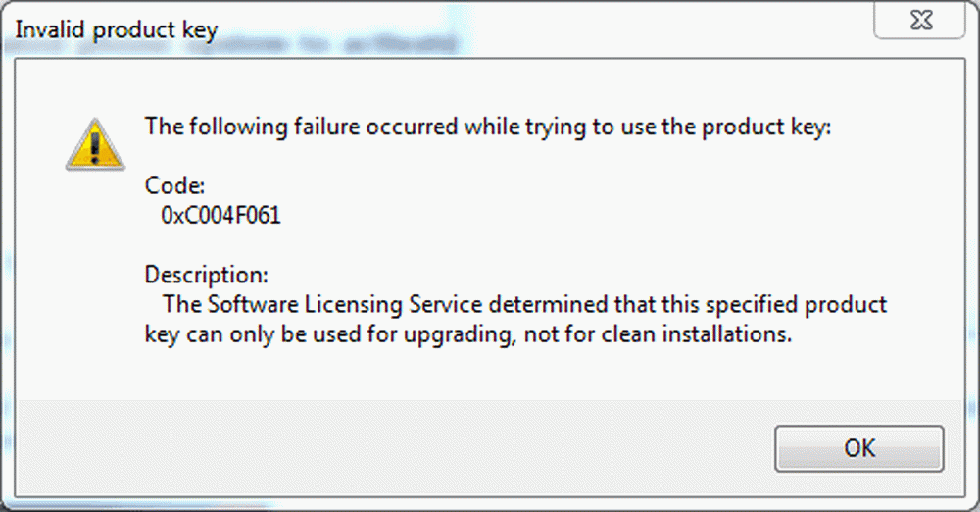Click the word failure in the first sentence
This screenshot has width=980, height=512.
(x=327, y=128)
